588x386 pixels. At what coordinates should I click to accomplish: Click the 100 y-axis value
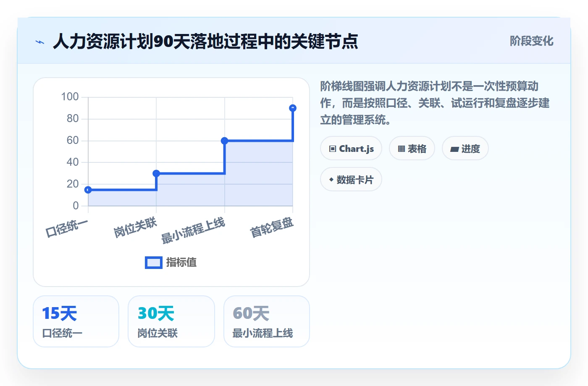(x=70, y=97)
